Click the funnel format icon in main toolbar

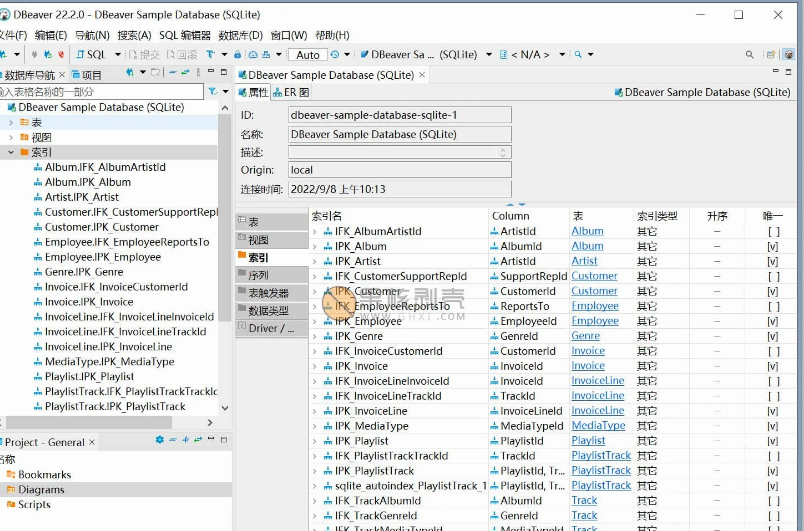click(210, 54)
